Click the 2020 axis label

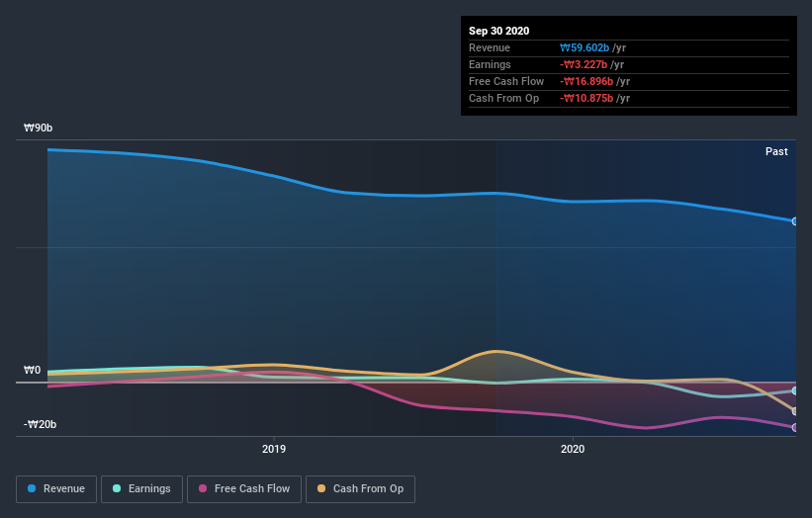573,449
